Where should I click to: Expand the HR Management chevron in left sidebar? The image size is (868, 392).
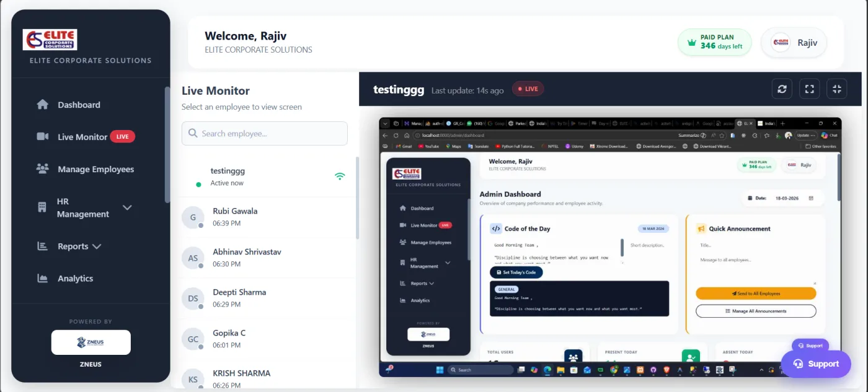127,207
